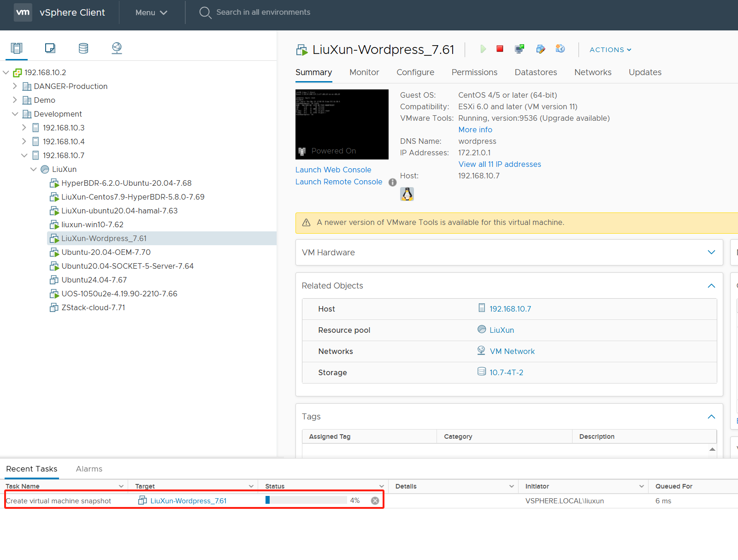Screen dimensions: 738x560
Task: Collapse the Development datacenter node
Action: point(15,114)
